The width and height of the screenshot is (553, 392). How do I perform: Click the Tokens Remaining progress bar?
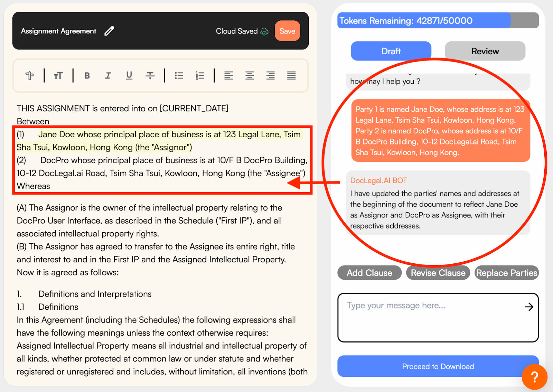click(438, 21)
